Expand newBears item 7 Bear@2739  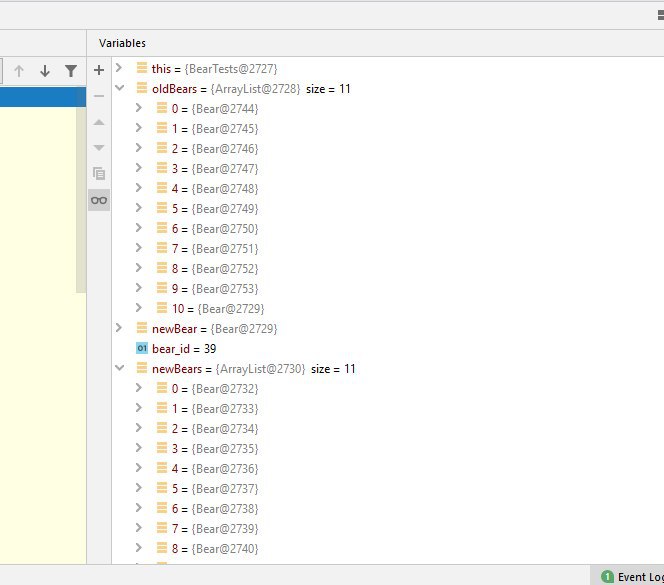point(138,528)
